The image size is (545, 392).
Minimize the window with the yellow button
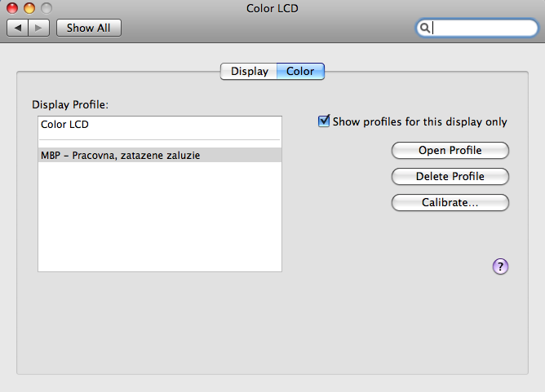pos(29,8)
